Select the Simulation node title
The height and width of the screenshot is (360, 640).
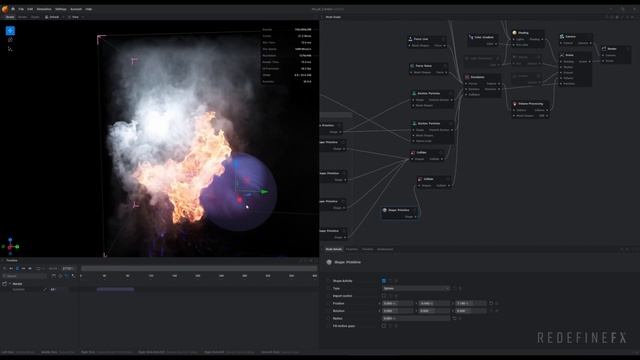478,77
